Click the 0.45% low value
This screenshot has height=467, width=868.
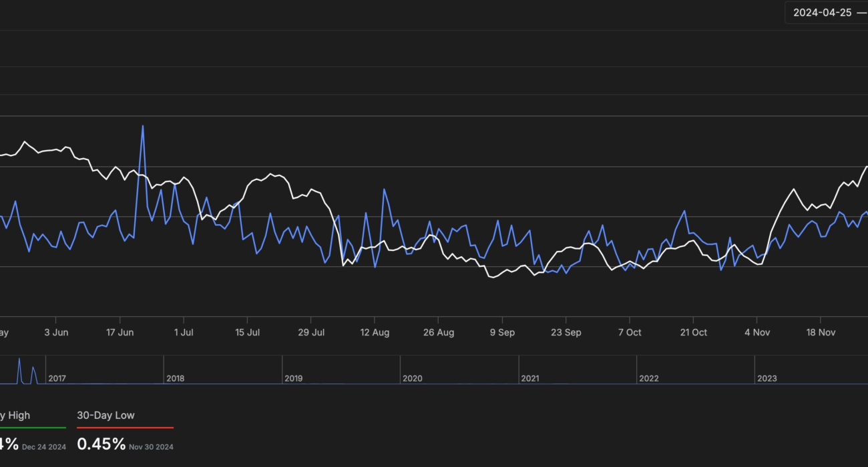(101, 444)
